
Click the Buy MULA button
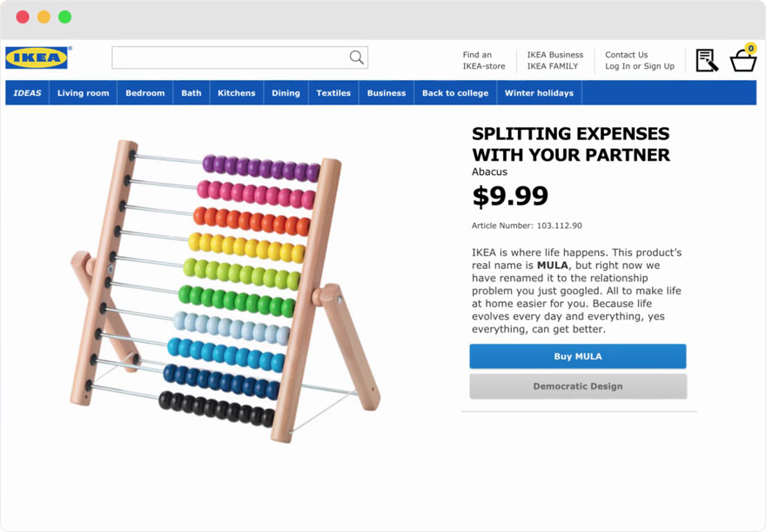[577, 356]
